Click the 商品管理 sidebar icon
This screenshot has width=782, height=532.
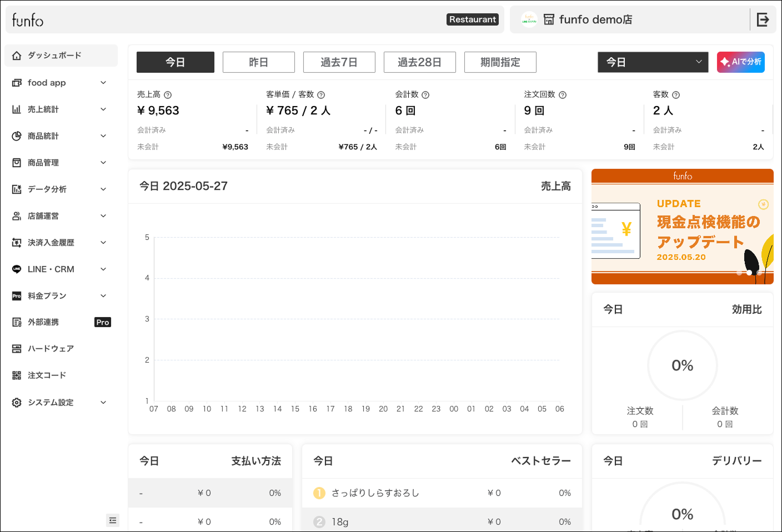coord(17,163)
